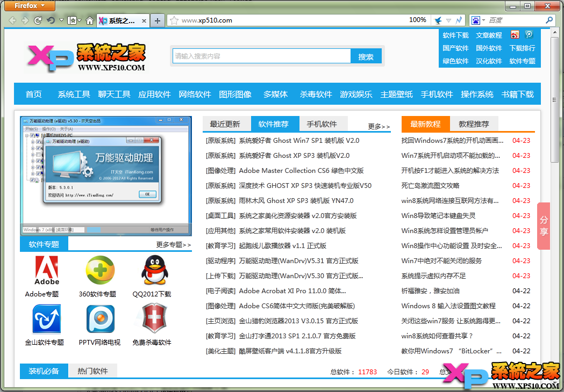The image size is (564, 392).
Task: Go to the browser home page icon
Action: coord(90,20)
